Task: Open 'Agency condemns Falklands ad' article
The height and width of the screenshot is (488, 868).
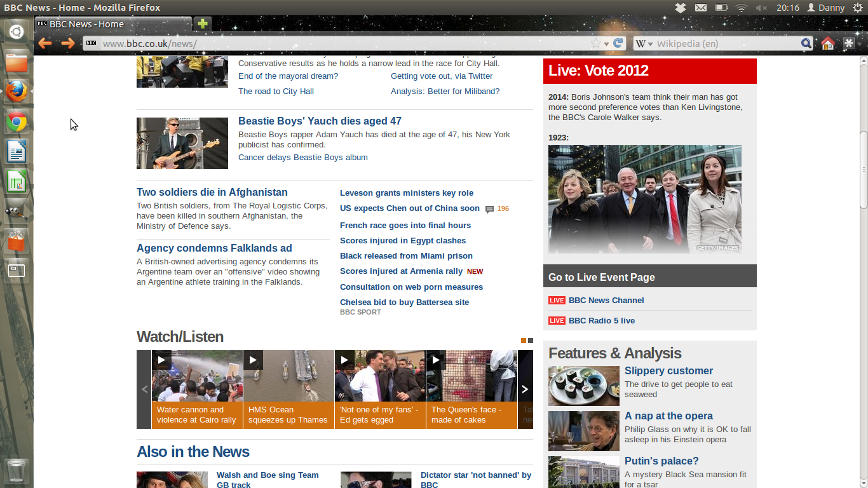Action: [x=214, y=248]
